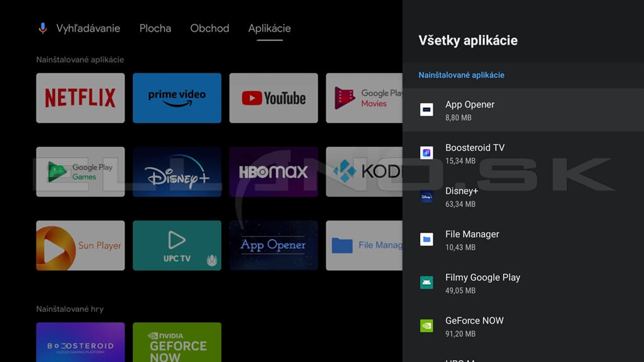The height and width of the screenshot is (362, 644).
Task: Open the File Manager tile in the grid
Action: [x=364, y=246]
